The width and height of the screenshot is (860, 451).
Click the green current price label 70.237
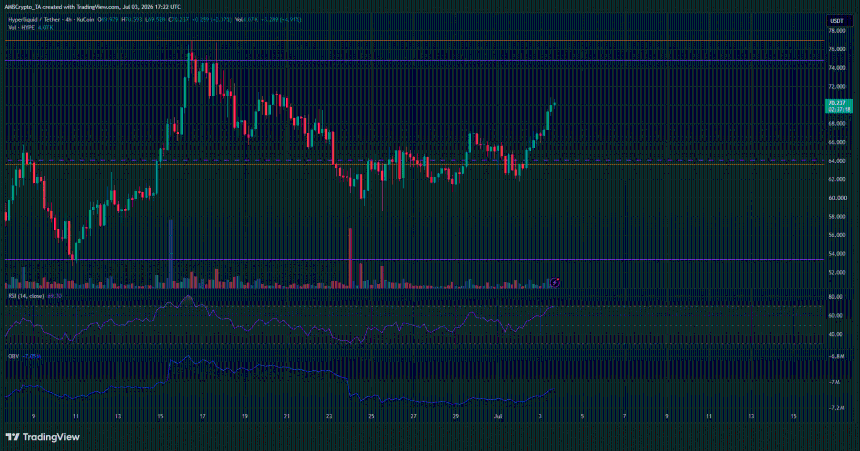click(839, 105)
